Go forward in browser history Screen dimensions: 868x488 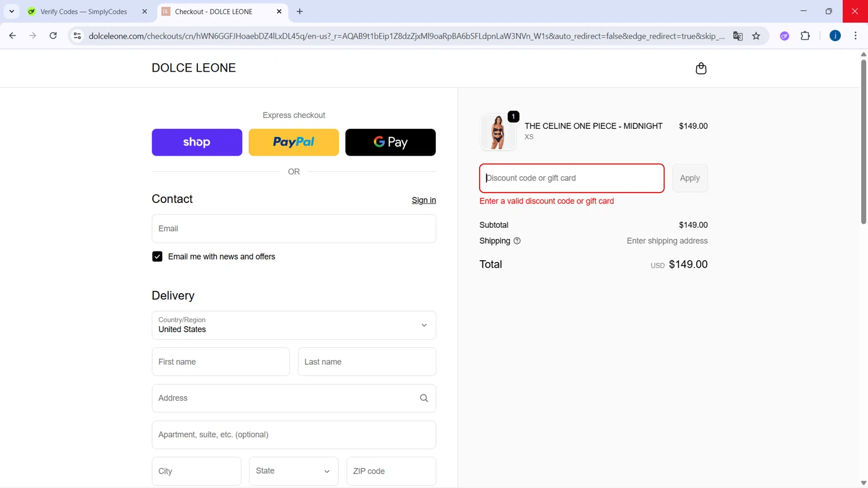33,36
